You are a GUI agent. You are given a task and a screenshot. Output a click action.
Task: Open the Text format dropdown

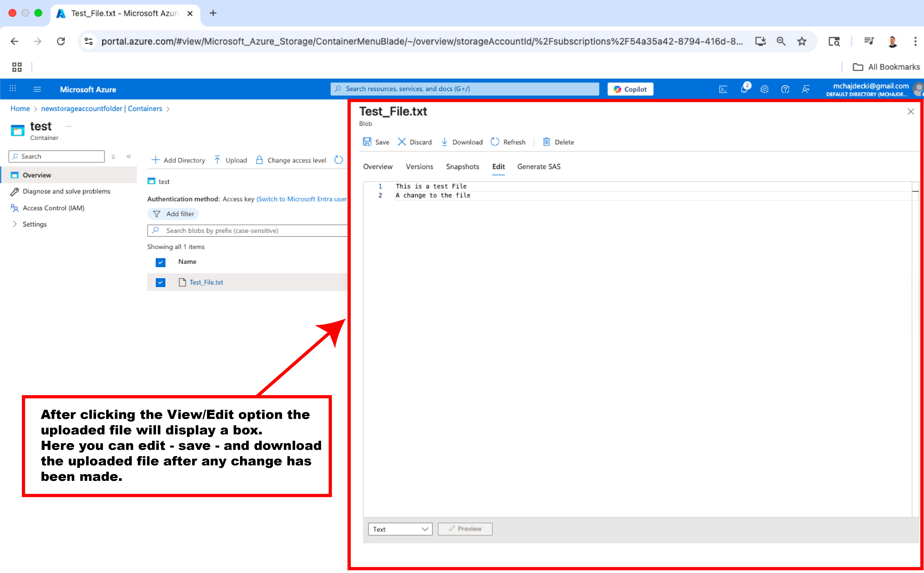click(400, 529)
